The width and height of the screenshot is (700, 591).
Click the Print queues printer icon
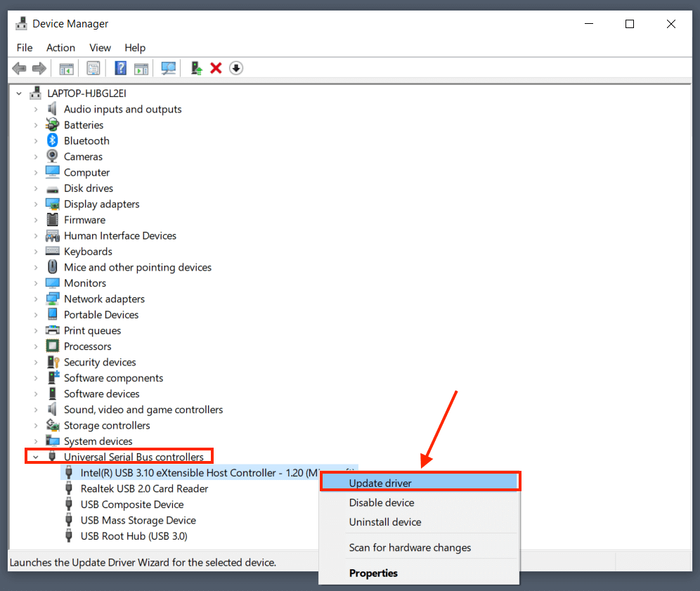(x=52, y=330)
